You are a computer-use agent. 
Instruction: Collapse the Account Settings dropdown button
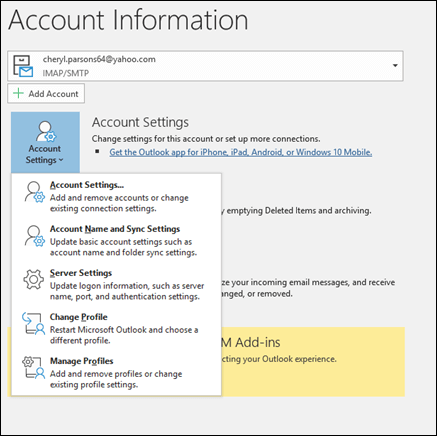click(x=45, y=142)
